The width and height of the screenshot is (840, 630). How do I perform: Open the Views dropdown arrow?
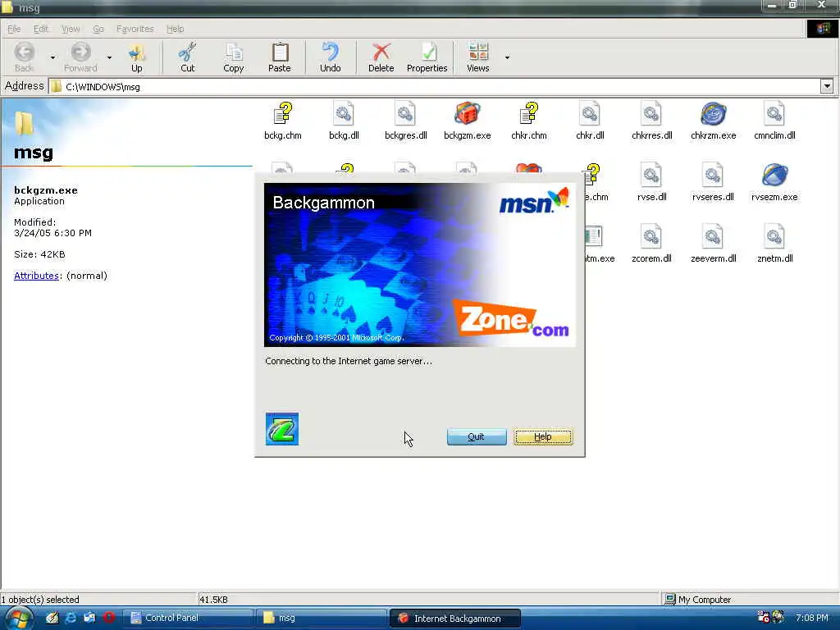point(507,57)
